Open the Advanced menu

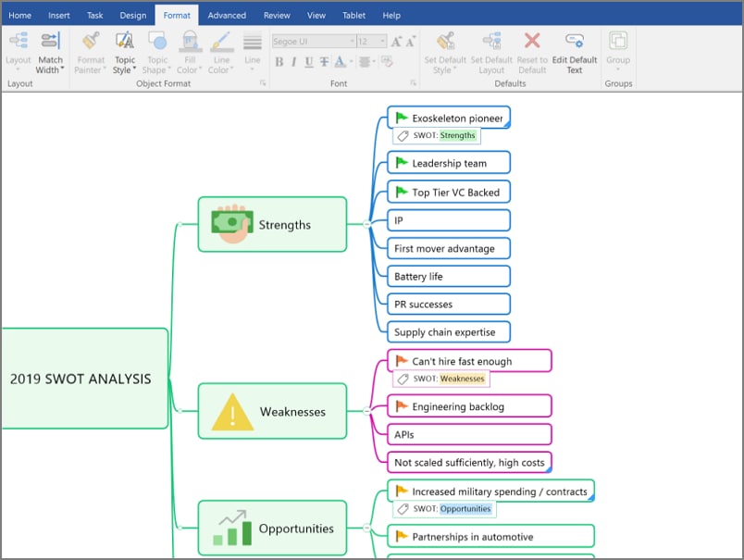point(227,15)
